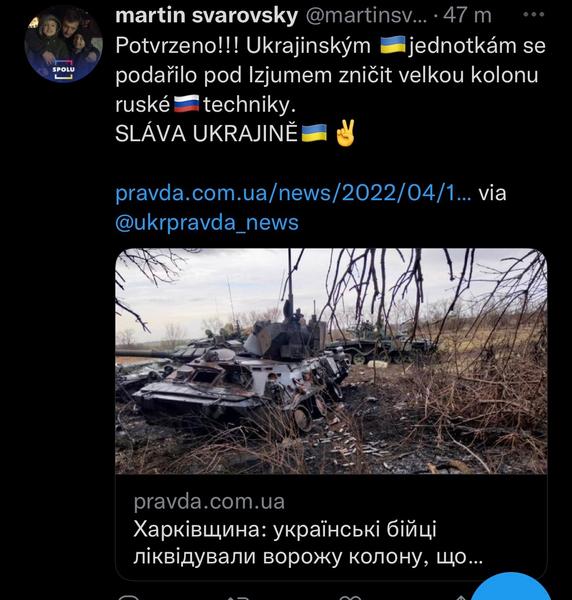Open the 47 m timestamp
The image size is (572, 600).
pos(467,16)
